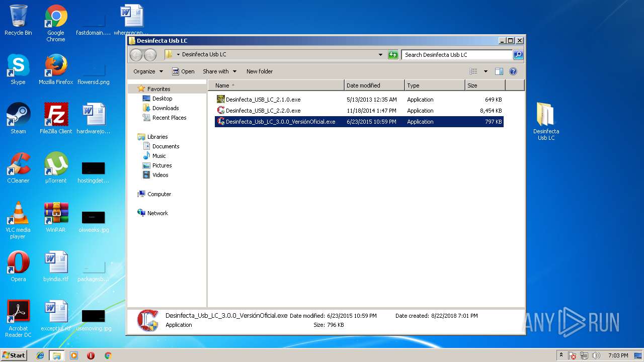This screenshot has width=644, height=362.
Task: Open Internet Explorer from taskbar
Action: [x=40, y=355]
